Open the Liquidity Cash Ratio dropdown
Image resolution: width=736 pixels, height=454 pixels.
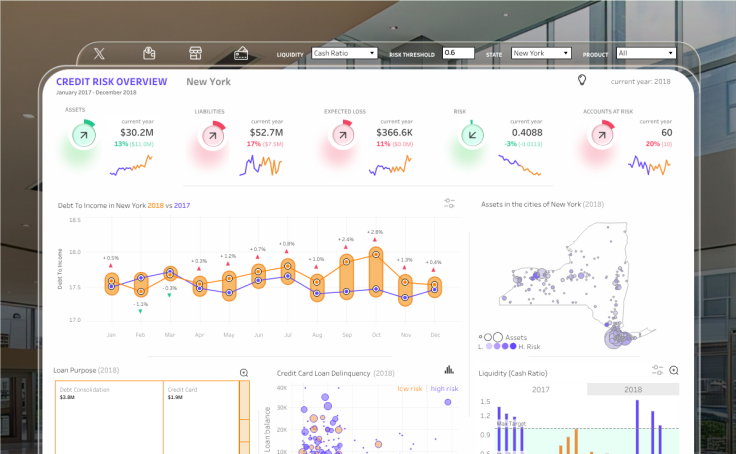coord(345,53)
